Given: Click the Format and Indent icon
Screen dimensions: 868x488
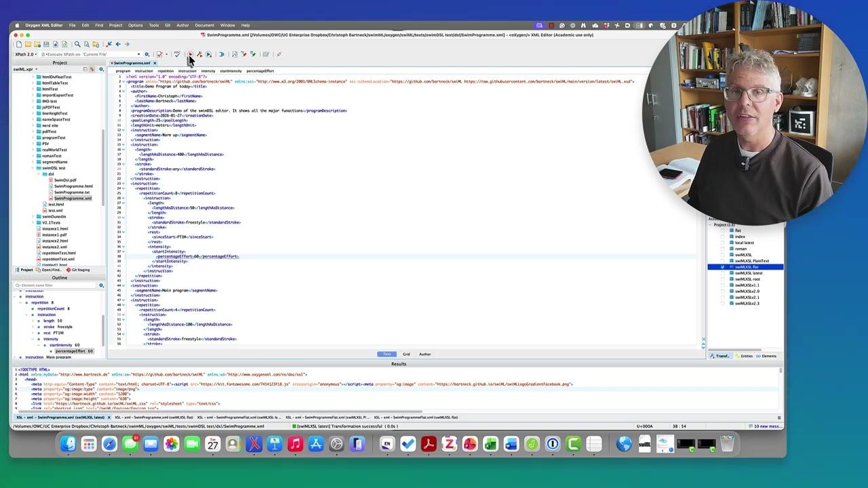Looking at the screenshot, I should [221, 54].
